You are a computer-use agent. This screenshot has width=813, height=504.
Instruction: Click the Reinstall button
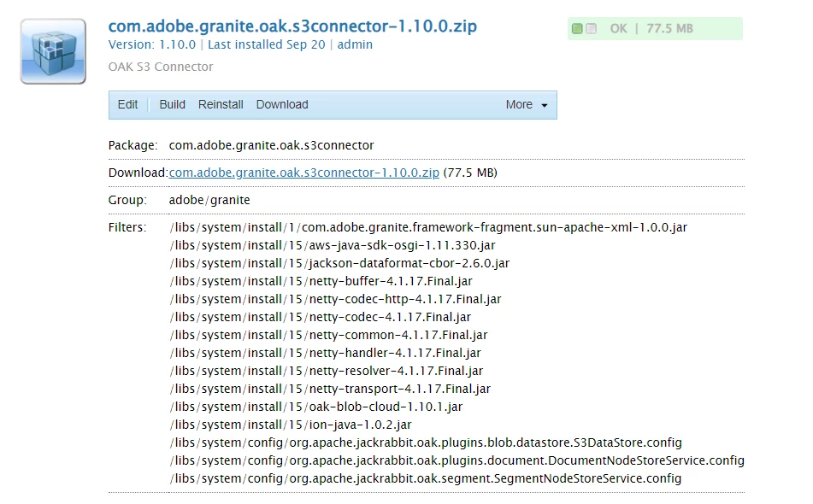pos(221,104)
